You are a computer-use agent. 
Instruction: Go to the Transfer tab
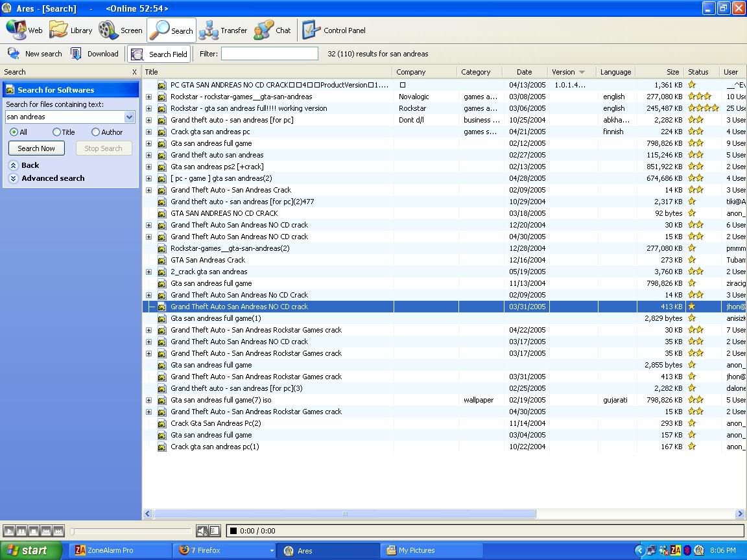(x=222, y=30)
